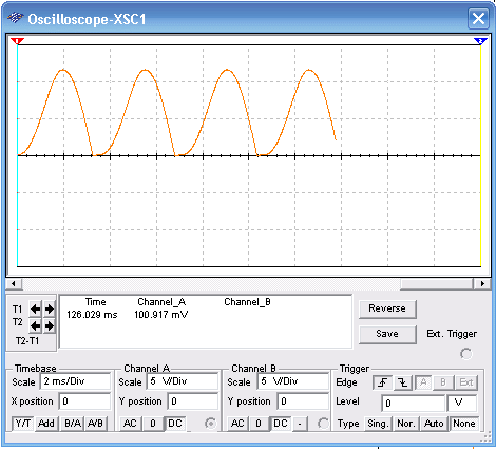Select the Ext. Trigger radio circle
Image resolution: width=499 pixels, height=452 pixels.
(x=466, y=354)
